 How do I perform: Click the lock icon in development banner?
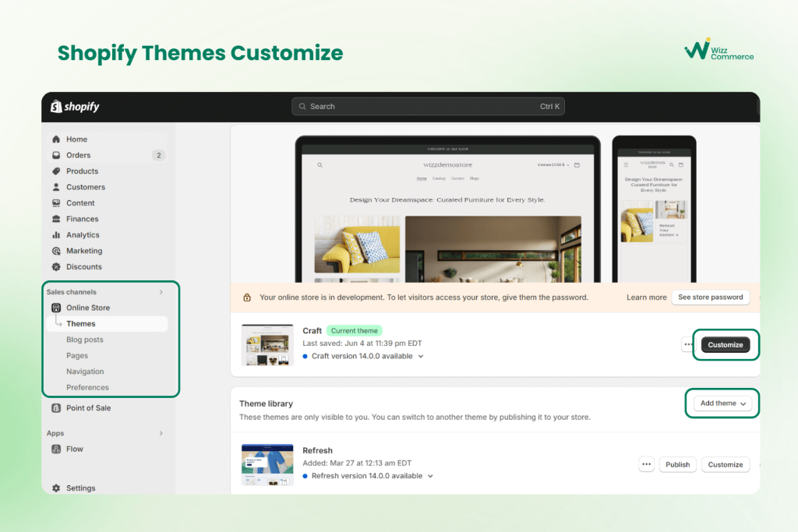247,298
